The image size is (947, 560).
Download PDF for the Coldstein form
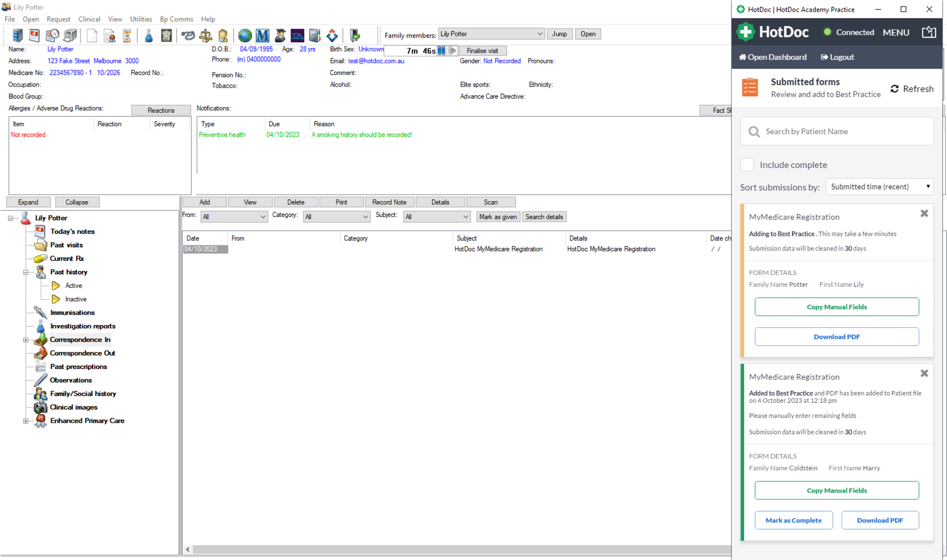(880, 520)
